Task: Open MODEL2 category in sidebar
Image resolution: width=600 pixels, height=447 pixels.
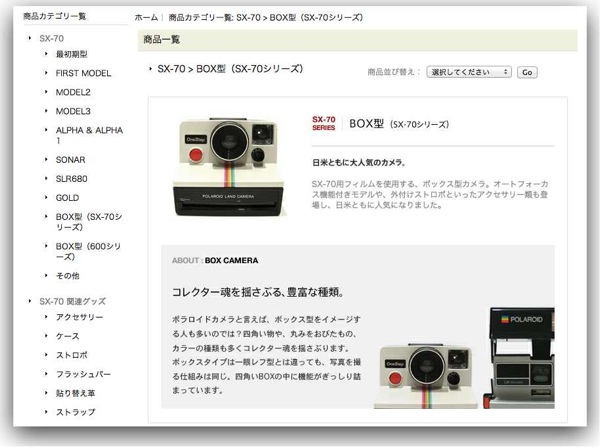Action: tap(73, 92)
